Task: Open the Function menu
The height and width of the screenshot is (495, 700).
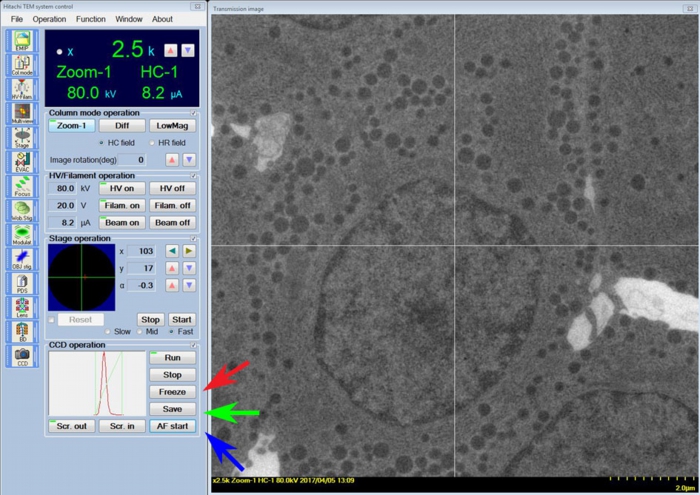Action: (x=91, y=19)
